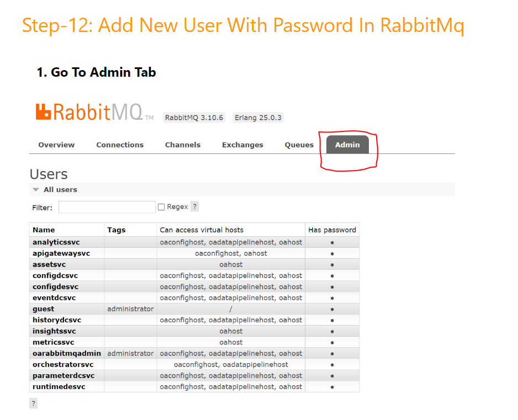Screen dimensions: 518x420
Task: Enable the Regex filter checkbox
Action: point(161,207)
